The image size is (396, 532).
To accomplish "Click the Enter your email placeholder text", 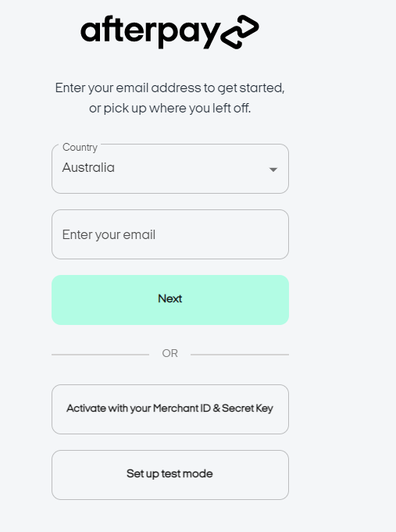I will coord(109,235).
